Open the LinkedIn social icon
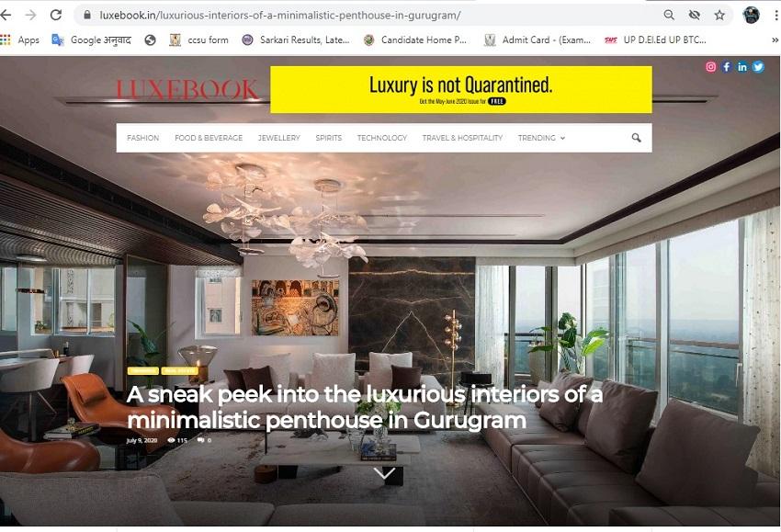Screen dimensions: 781x532 tap(742, 67)
